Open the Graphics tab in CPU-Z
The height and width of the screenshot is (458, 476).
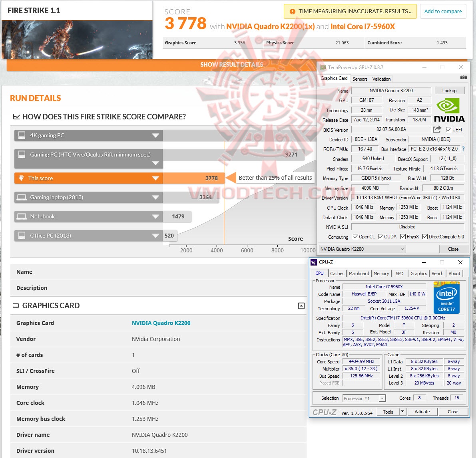click(x=418, y=273)
